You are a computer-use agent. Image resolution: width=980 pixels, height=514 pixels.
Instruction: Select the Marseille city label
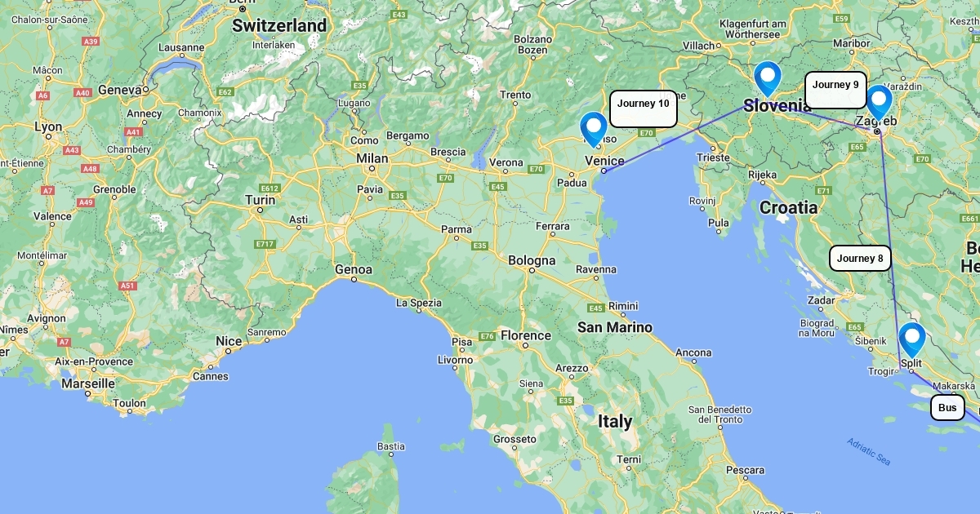tap(88, 383)
